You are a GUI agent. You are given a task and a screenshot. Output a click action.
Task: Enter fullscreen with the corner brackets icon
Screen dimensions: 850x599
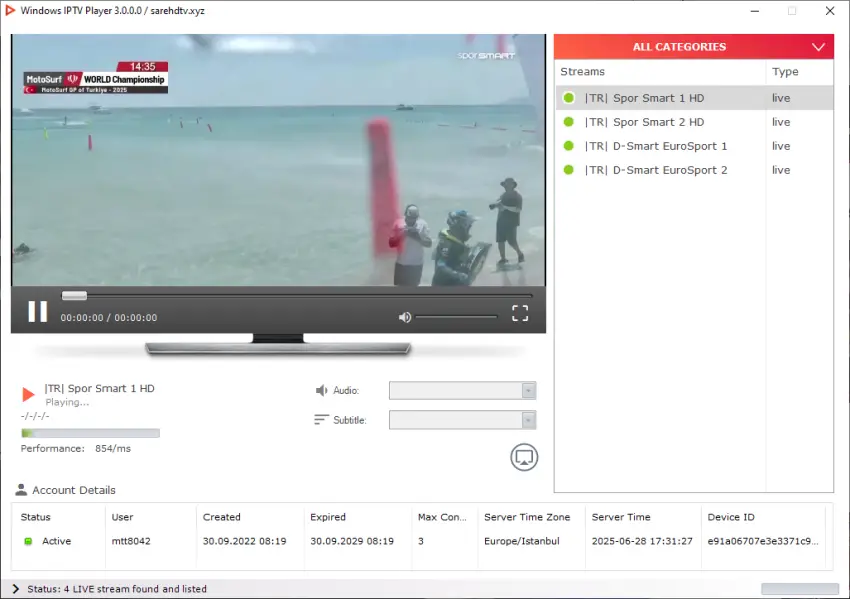point(520,313)
